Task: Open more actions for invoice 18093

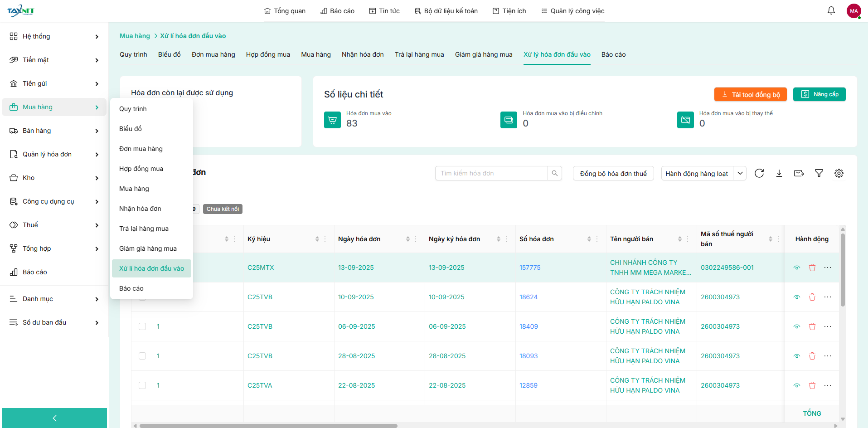Action: [828, 356]
